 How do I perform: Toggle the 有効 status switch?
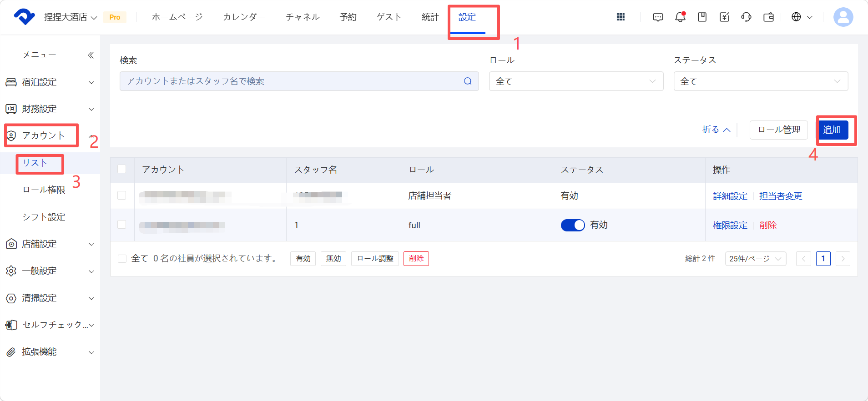click(x=572, y=225)
